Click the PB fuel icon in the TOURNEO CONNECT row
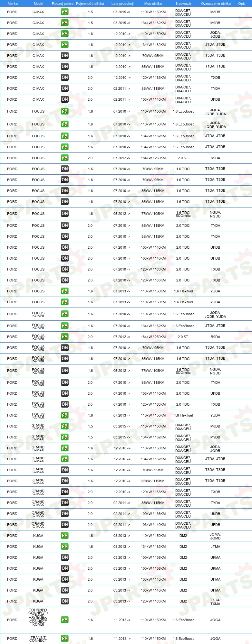 [x=65, y=620]
